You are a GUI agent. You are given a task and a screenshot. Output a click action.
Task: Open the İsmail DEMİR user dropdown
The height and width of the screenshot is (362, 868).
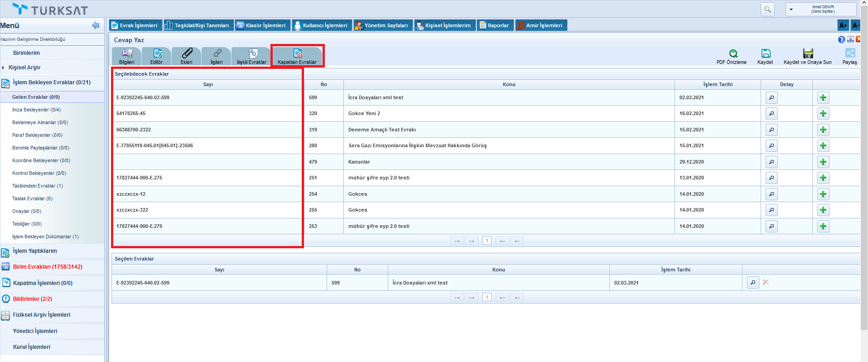click(x=791, y=9)
